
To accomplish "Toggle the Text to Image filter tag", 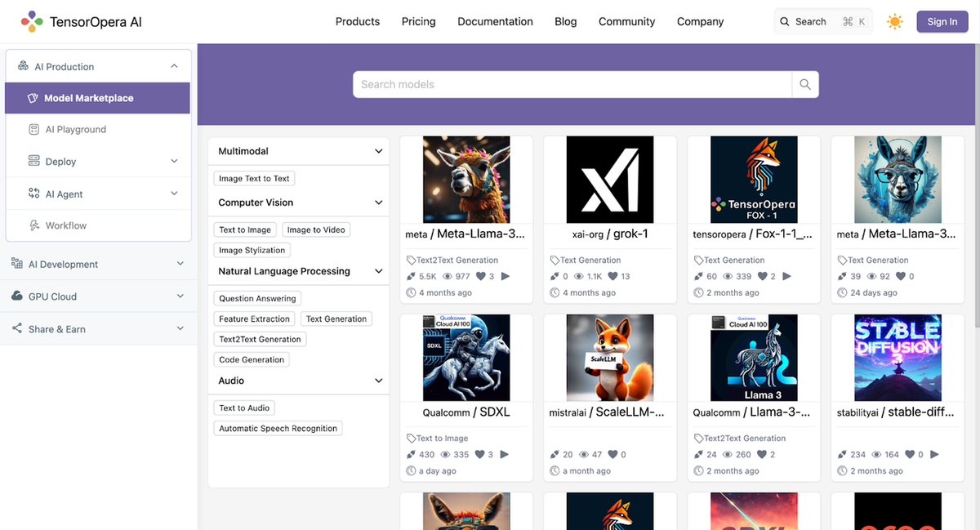I will click(x=245, y=229).
